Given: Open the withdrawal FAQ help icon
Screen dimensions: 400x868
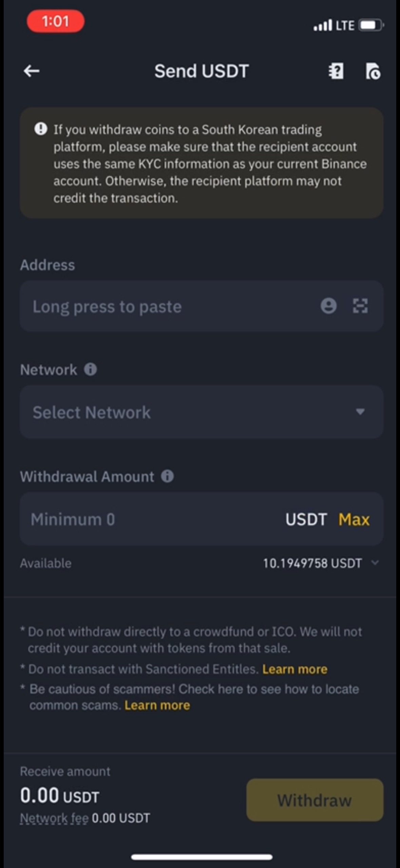Looking at the screenshot, I should (x=336, y=71).
